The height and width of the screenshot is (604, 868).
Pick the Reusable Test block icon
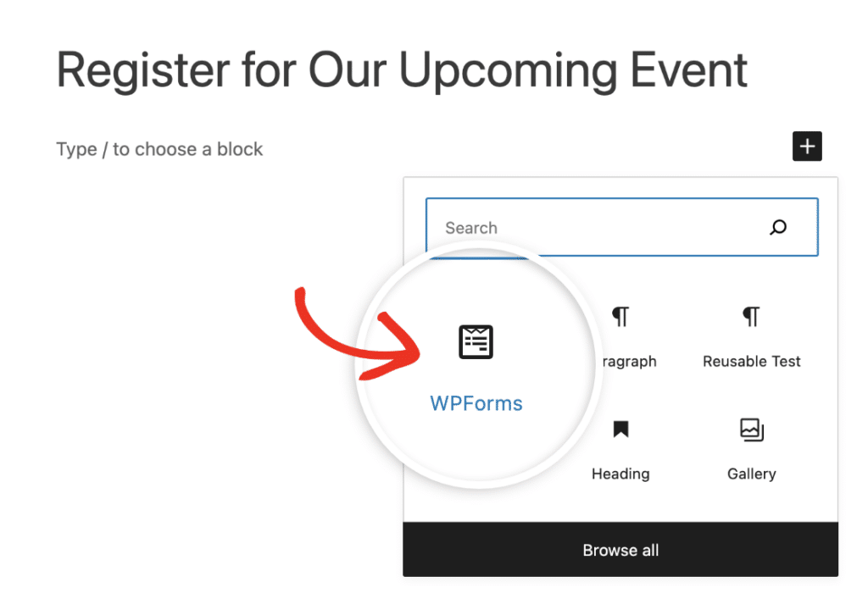[751, 315]
